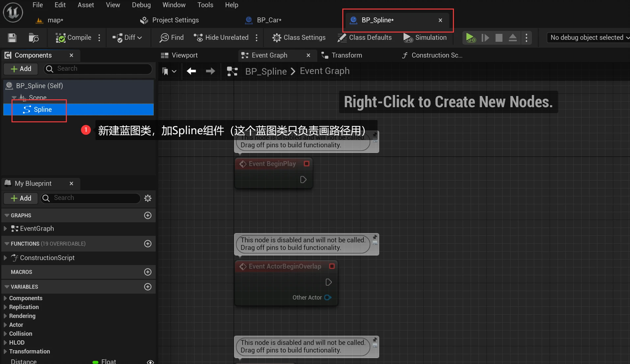Viewport: 630px width, 364px height.
Task: Open the debug object selector dropdown
Action: click(588, 38)
